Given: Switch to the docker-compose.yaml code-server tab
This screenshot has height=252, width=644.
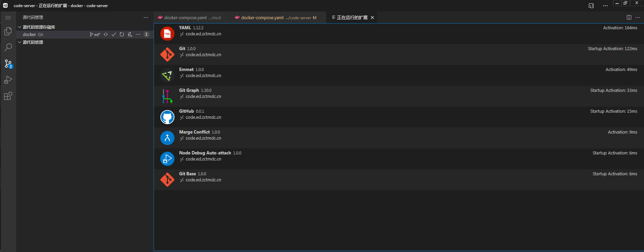Looking at the screenshot, I should pos(279,17).
